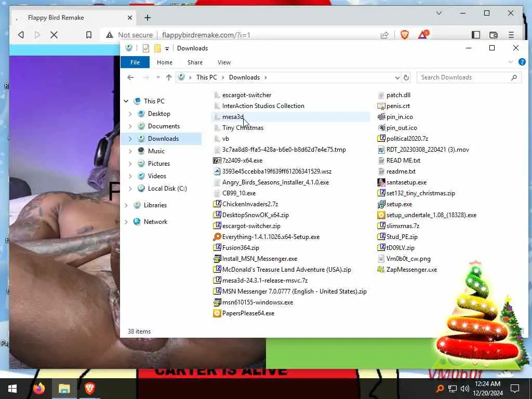Open Explorer help question mark icon
Image resolution: width=532 pixels, height=399 pixels.
[522, 62]
